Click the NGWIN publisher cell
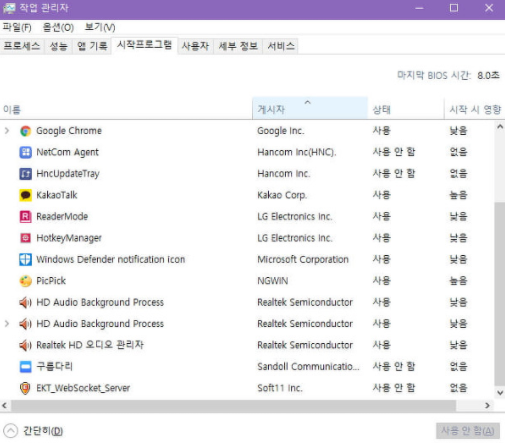505x443 pixels. tap(273, 281)
